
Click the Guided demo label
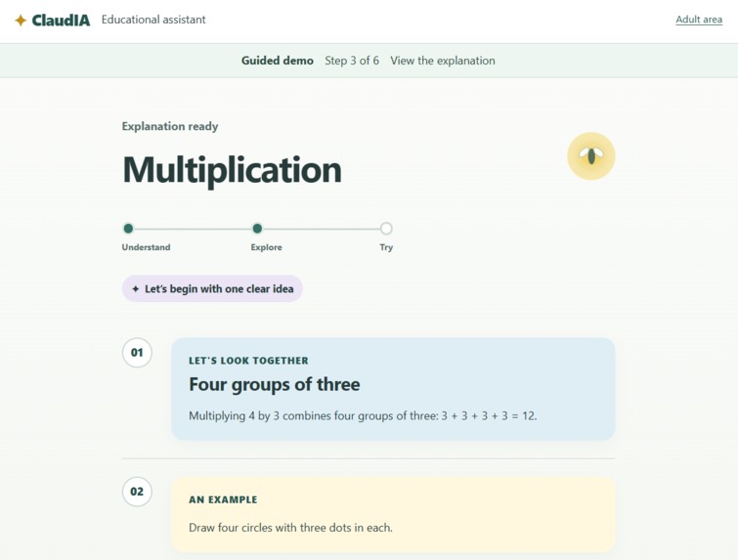(278, 61)
